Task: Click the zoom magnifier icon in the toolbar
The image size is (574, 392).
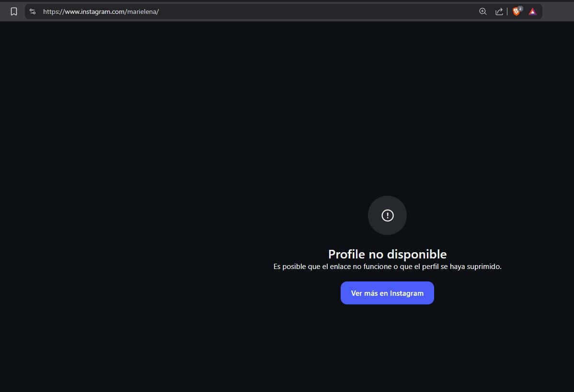Action: (x=483, y=11)
